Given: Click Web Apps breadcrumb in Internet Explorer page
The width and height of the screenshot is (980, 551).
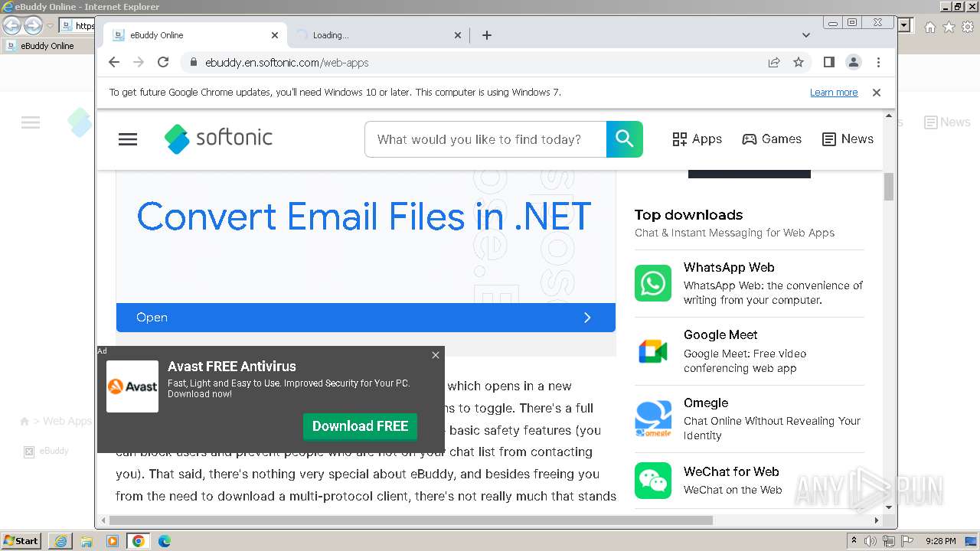Looking at the screenshot, I should click(x=67, y=421).
